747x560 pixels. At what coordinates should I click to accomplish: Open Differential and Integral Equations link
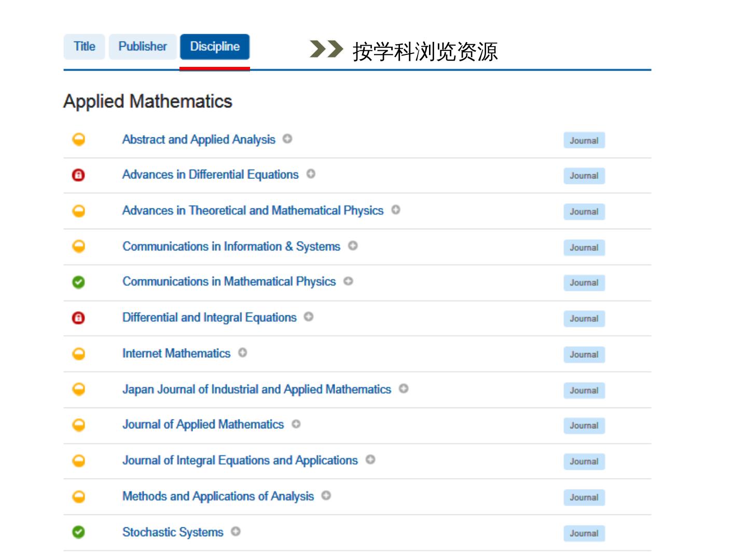210,317
